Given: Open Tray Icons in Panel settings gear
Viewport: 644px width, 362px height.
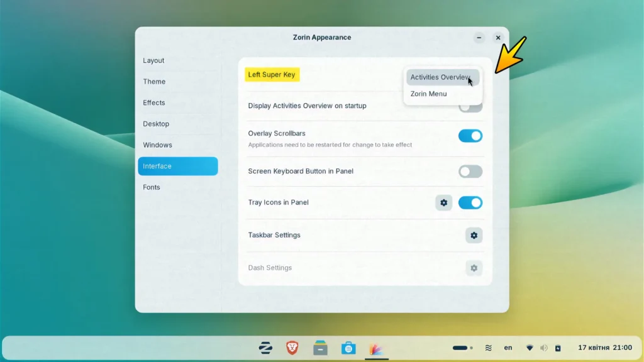Looking at the screenshot, I should coord(443,203).
